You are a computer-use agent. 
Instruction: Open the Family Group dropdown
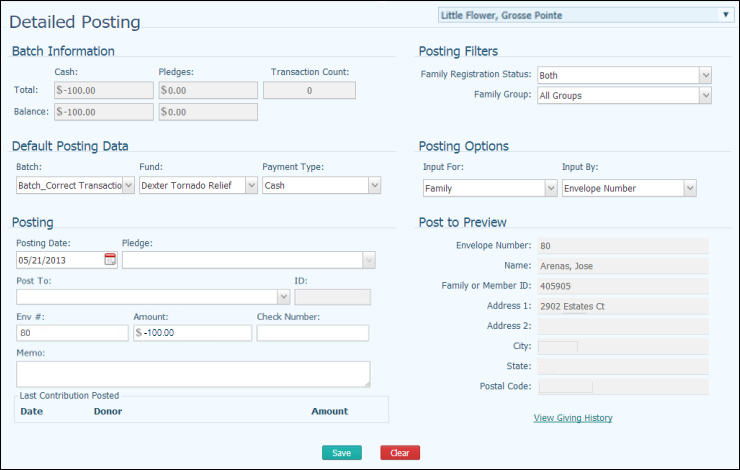coord(705,96)
